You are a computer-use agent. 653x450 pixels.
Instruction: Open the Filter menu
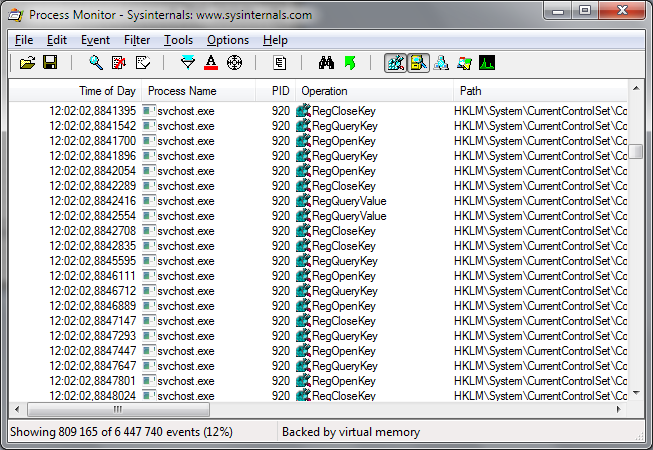tap(137, 40)
